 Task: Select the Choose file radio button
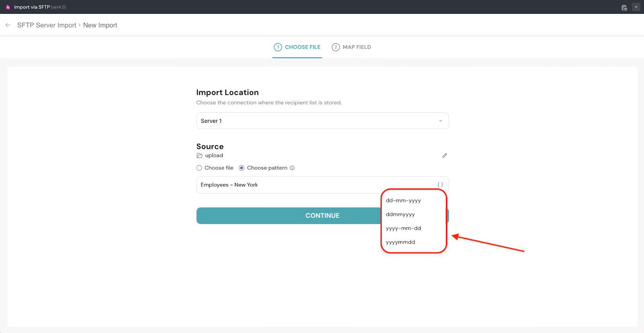(x=199, y=168)
